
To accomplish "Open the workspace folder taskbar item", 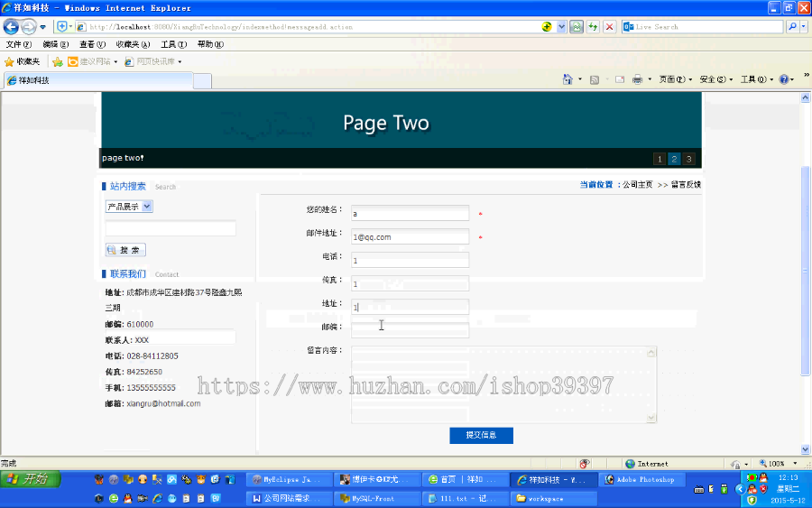I will 553,499.
